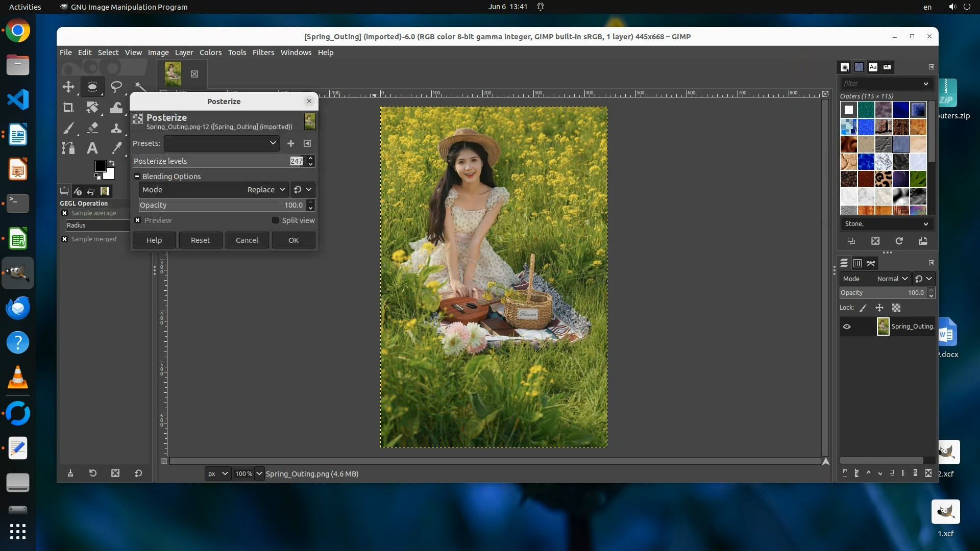Select the Paintbrush tool
The width and height of the screenshot is (980, 551).
tap(68, 128)
